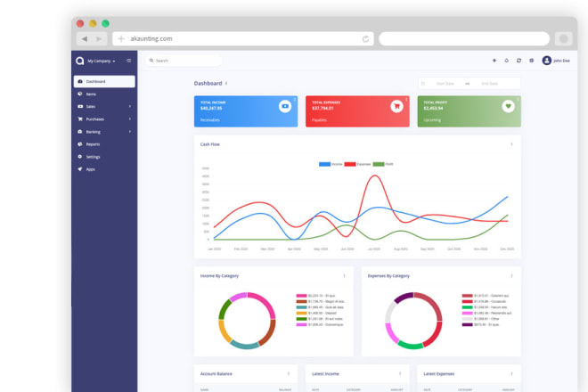Click the browser button right of the blank tab field
The image size is (588, 392).
[x=563, y=38]
